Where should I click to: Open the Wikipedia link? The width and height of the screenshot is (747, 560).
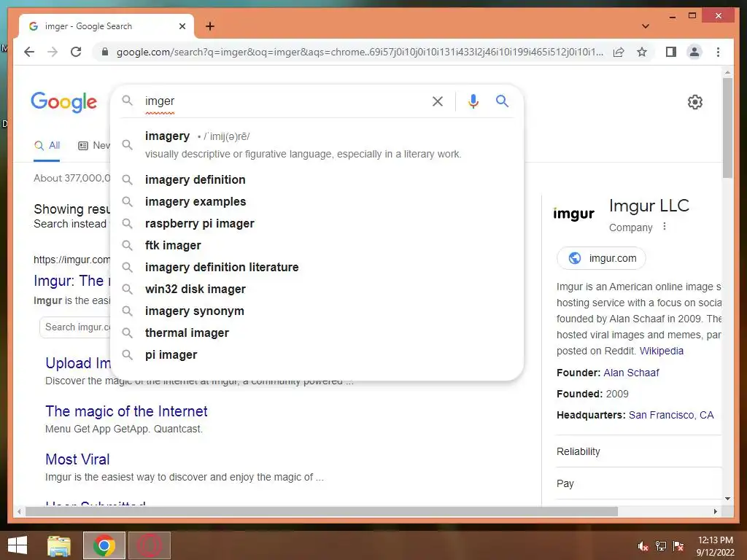[661, 351]
